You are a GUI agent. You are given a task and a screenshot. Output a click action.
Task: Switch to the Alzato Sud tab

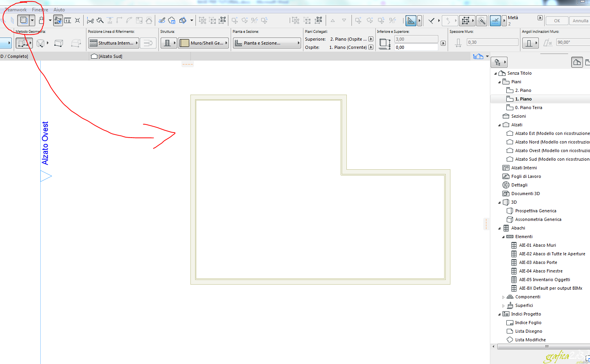(x=107, y=56)
